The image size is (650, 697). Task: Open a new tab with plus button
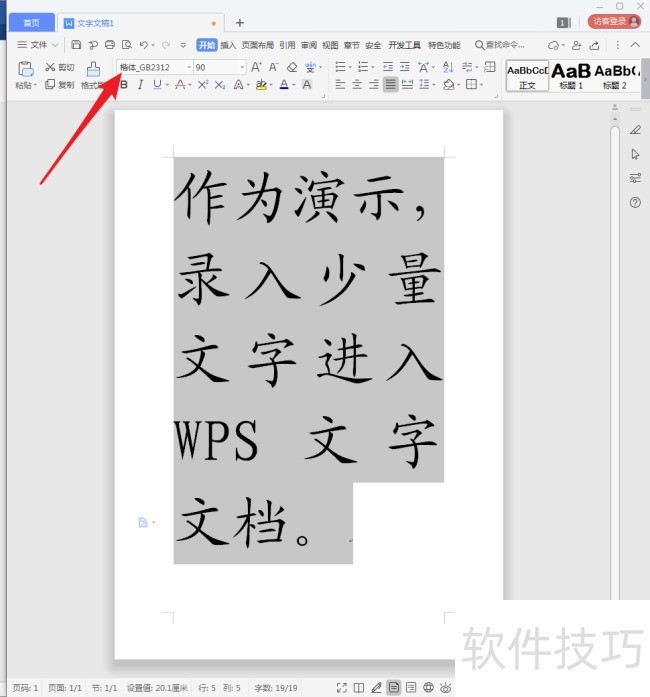(x=240, y=23)
